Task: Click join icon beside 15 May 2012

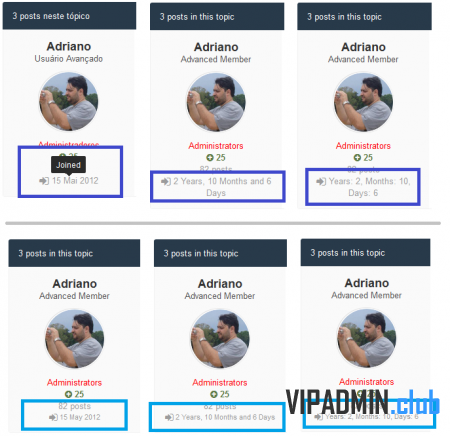Action: [53, 417]
